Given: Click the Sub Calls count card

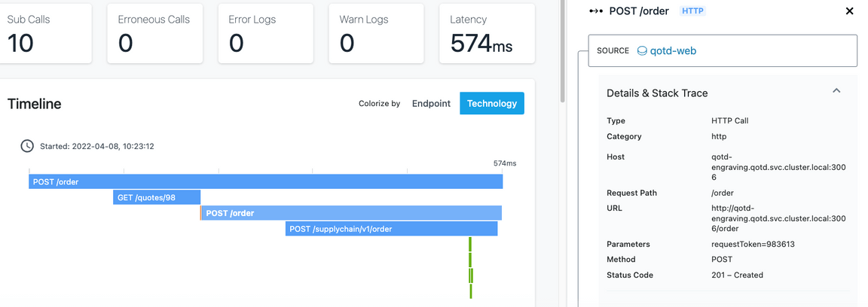Looking at the screenshot, I should (x=44, y=33).
